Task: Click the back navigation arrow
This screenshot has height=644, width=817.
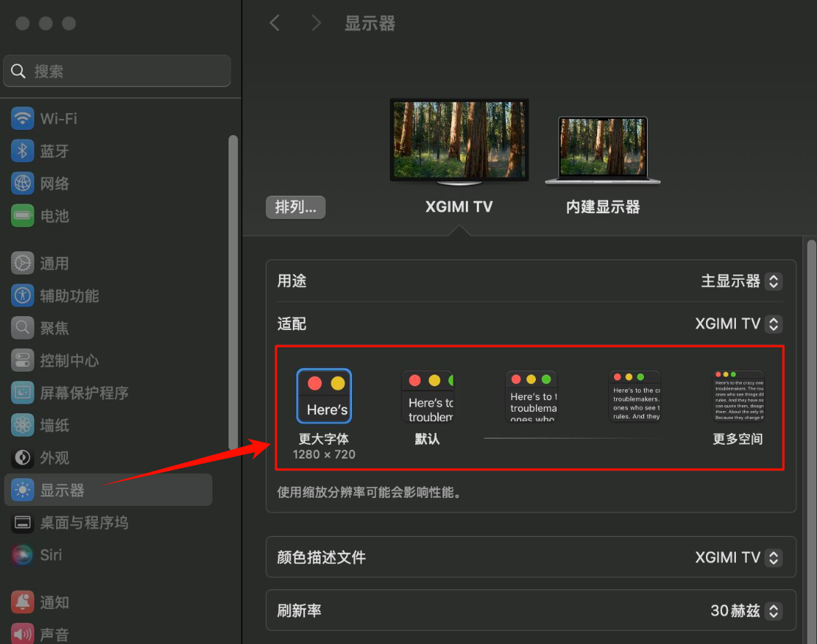Action: (275, 23)
